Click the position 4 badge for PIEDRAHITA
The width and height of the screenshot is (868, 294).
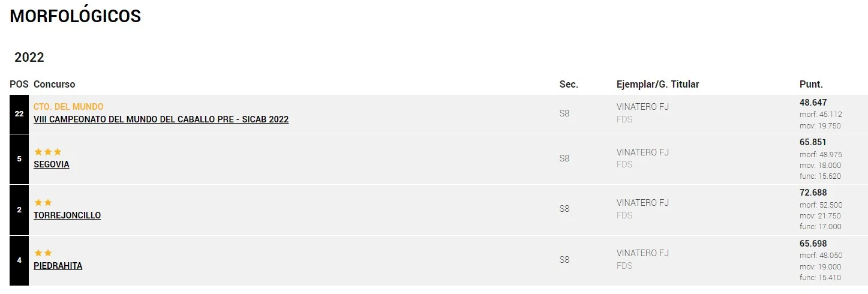(x=19, y=260)
